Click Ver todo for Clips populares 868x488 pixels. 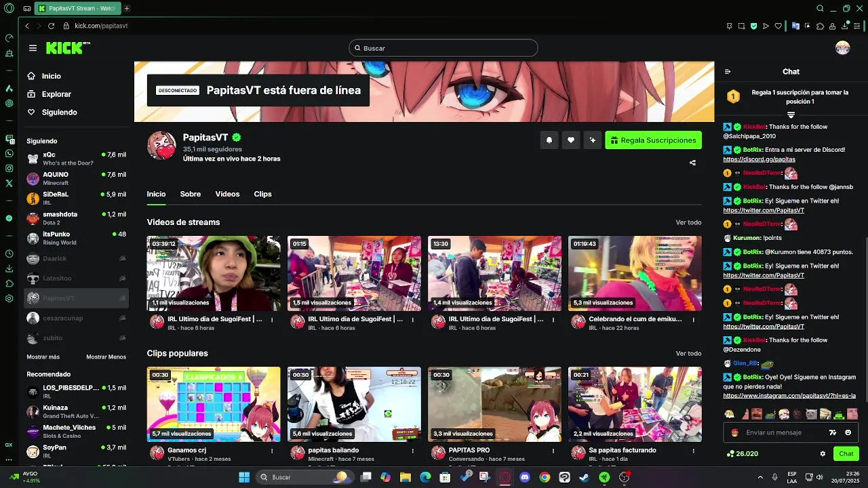688,353
